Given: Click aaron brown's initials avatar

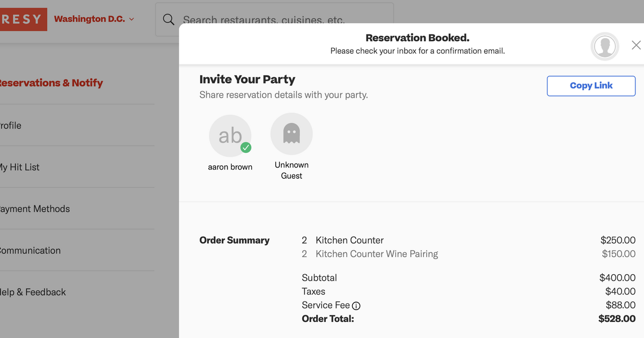Looking at the screenshot, I should 230,136.
